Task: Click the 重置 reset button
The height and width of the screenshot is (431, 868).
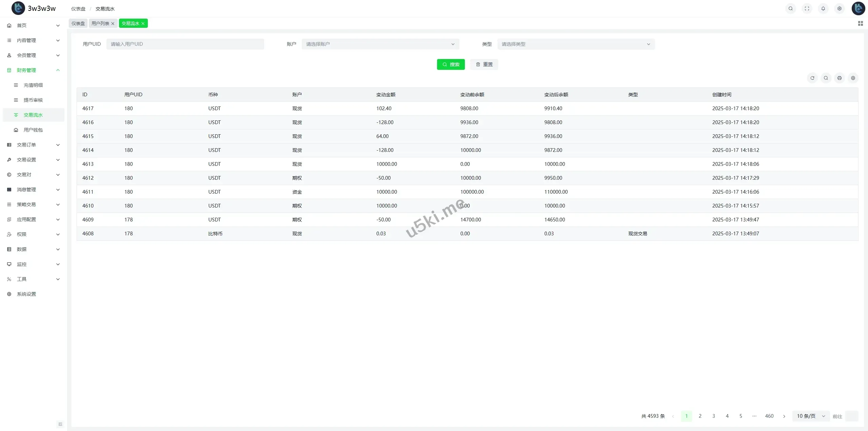Action: 484,64
